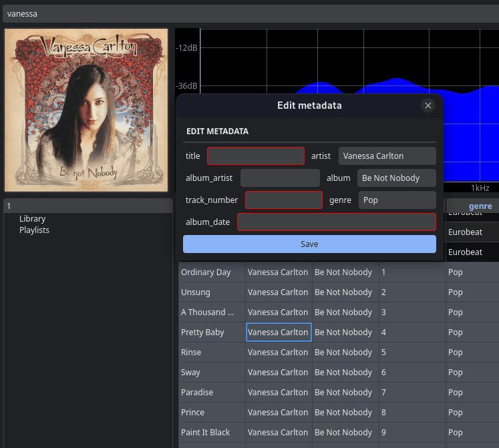Click the artist cell in the Rinse row

[x=279, y=353]
